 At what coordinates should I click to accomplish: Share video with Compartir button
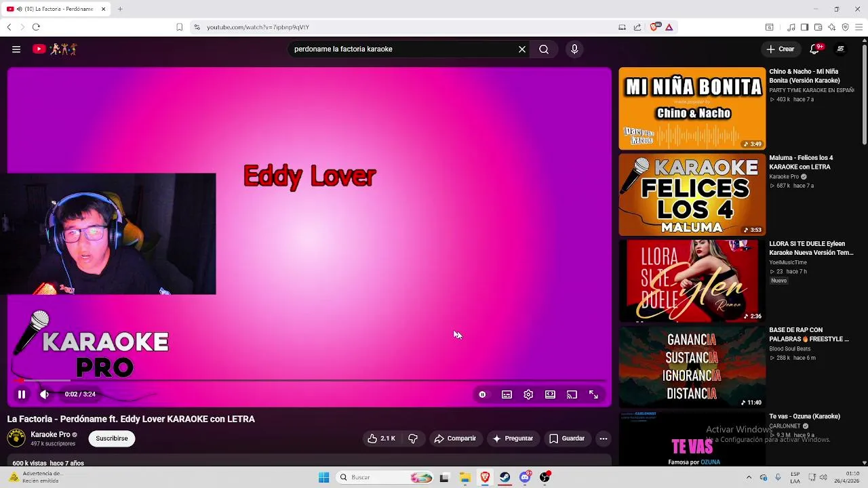coord(455,439)
